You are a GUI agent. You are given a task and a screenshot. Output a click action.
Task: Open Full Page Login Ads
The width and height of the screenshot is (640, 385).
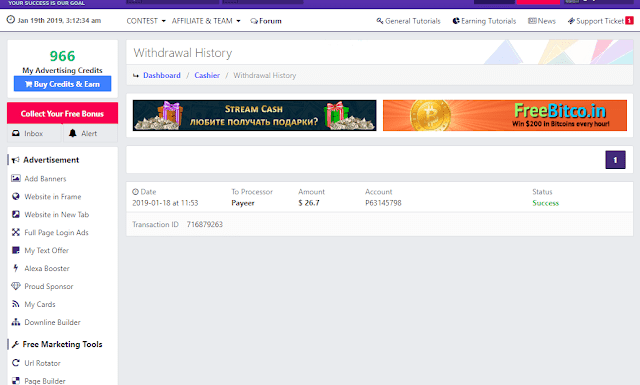coord(56,232)
